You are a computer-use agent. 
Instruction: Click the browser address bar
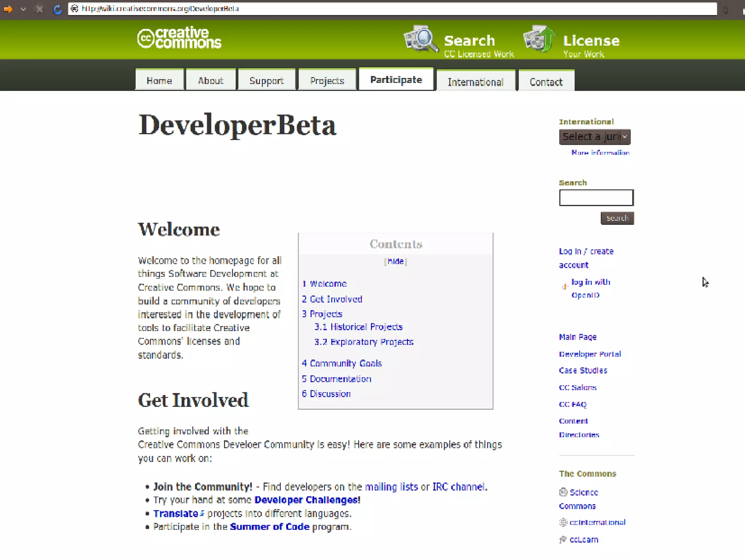[x=364, y=9]
